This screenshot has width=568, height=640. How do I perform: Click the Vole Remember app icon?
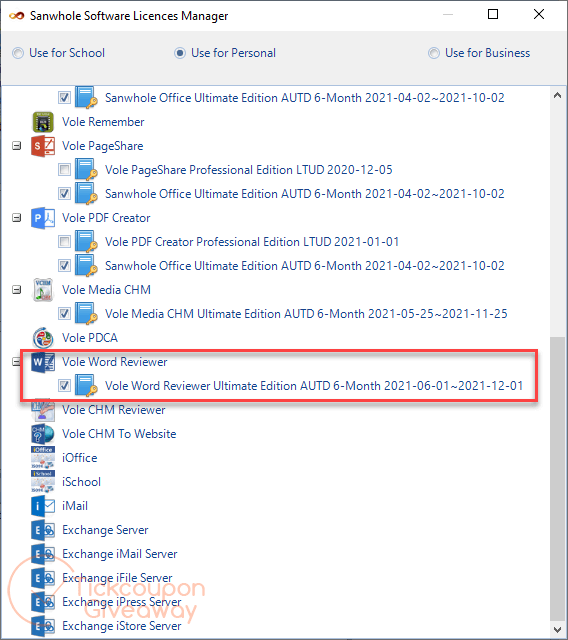(x=43, y=122)
